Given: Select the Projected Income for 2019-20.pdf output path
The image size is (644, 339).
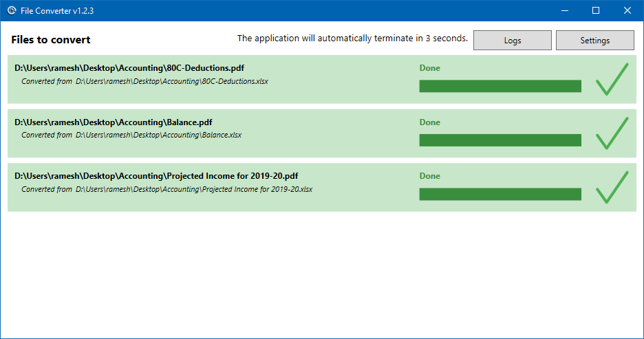Looking at the screenshot, I should coord(156,176).
